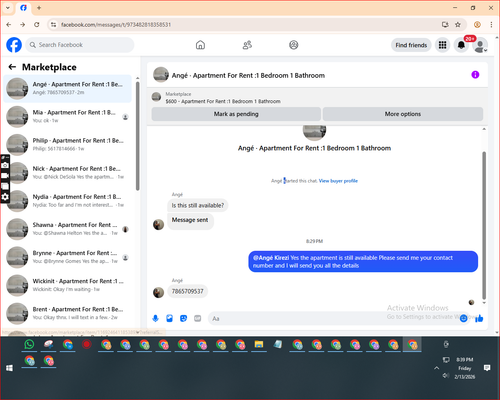
Task: Click the video camera icon on the recorder toolbar
Action: tap(5, 175)
